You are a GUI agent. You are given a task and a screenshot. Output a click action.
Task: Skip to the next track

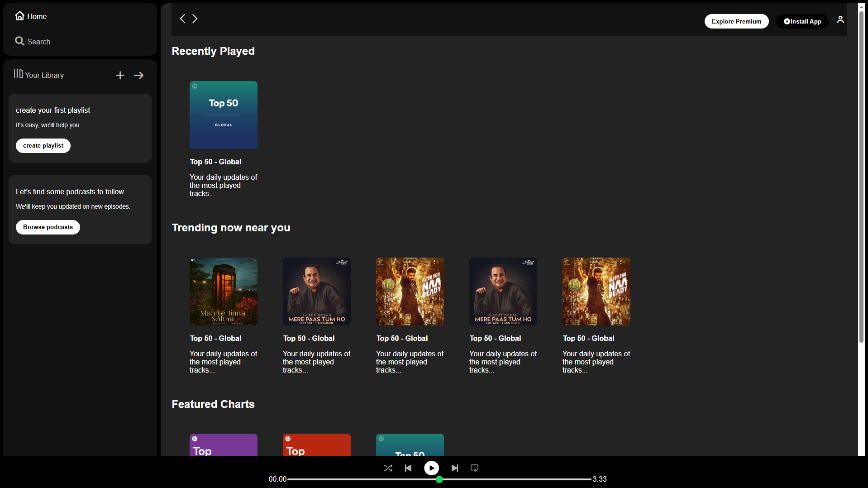455,468
